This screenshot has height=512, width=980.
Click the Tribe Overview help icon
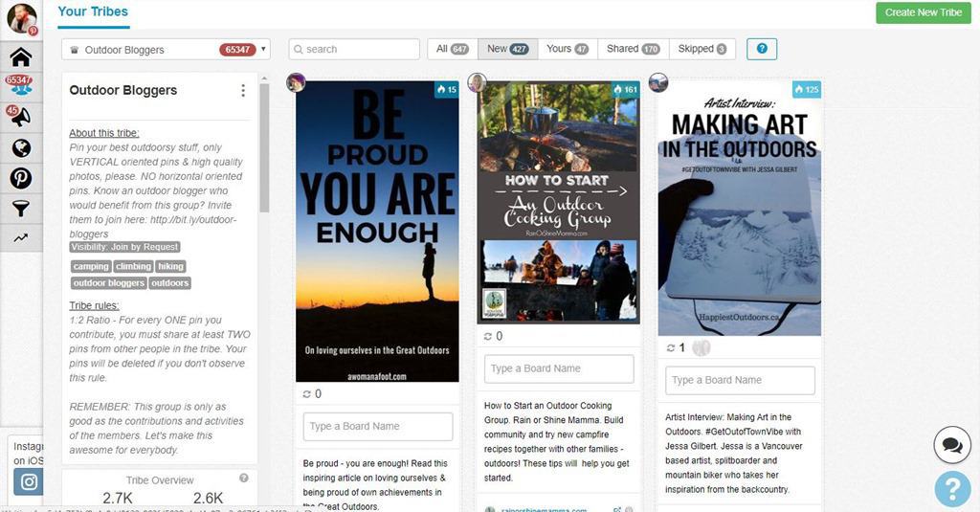tap(244, 478)
